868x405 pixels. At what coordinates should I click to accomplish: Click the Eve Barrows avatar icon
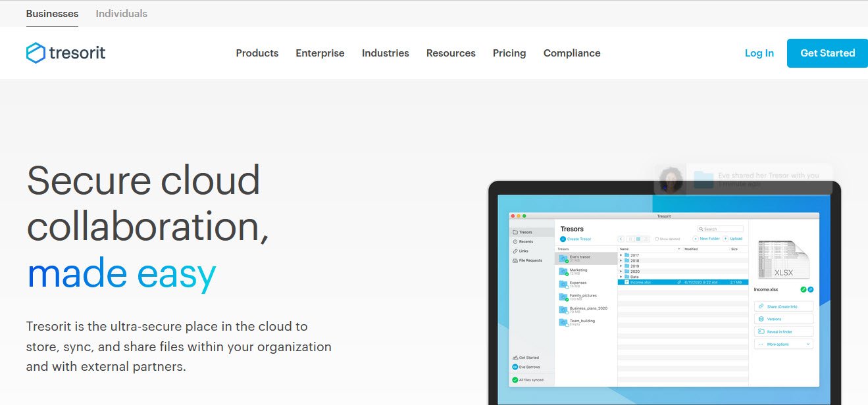point(515,367)
